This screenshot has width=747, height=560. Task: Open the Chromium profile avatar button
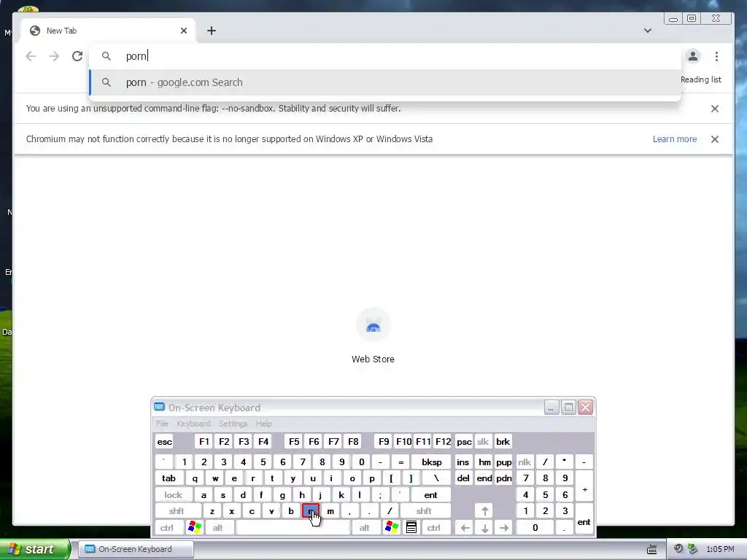coord(693,56)
